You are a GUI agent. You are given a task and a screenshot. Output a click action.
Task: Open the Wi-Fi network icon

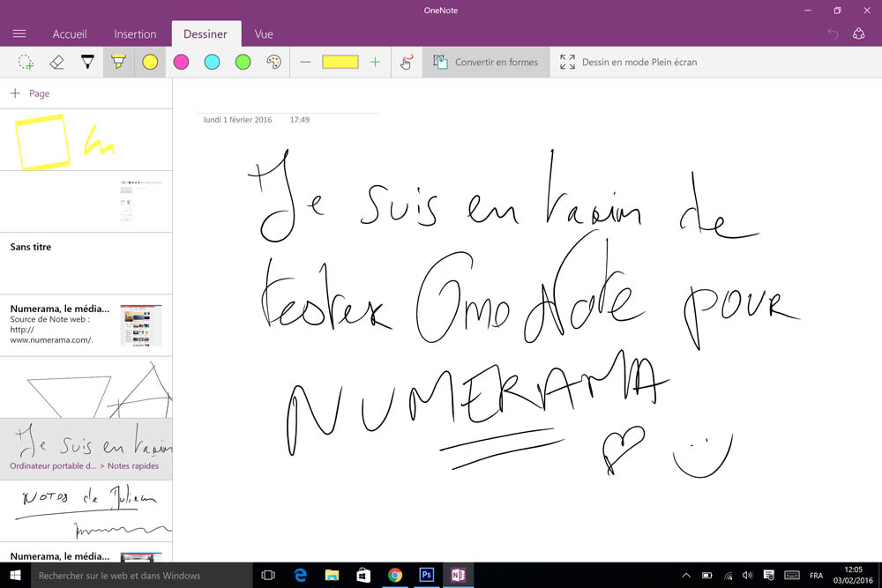728,575
